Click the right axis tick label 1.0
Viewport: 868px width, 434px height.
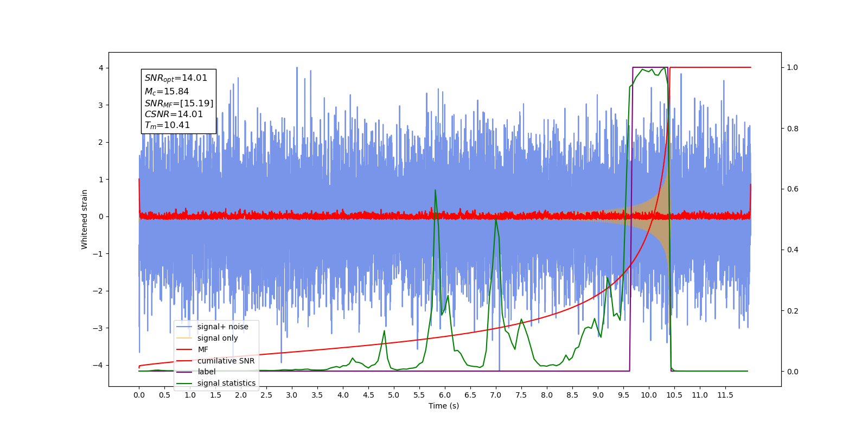click(x=793, y=68)
